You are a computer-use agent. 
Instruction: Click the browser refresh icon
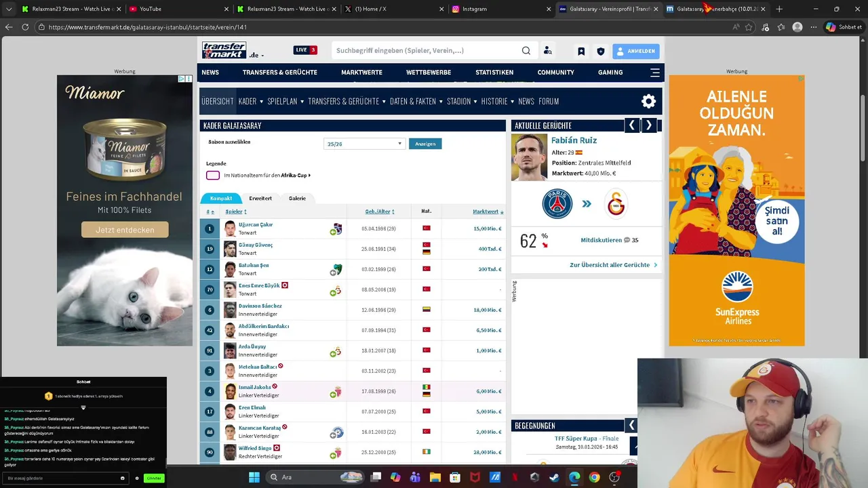(25, 27)
